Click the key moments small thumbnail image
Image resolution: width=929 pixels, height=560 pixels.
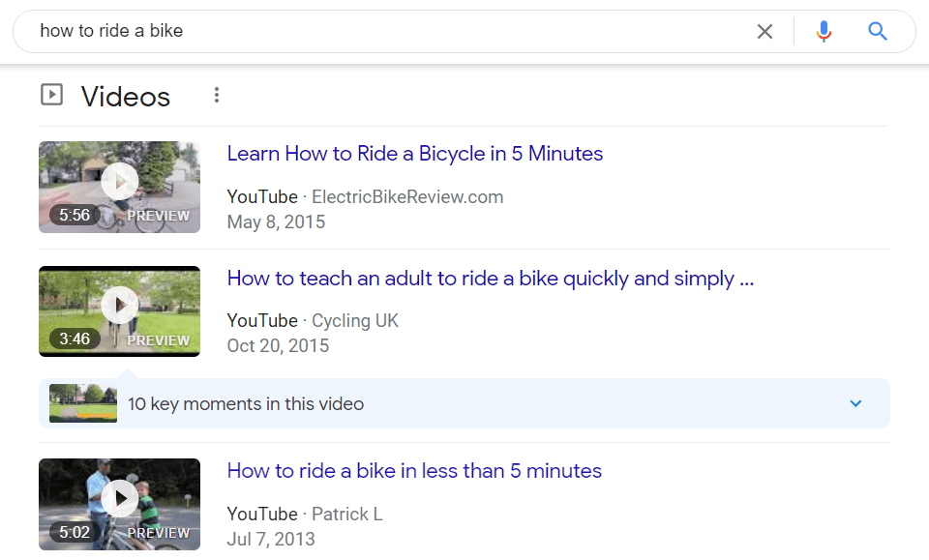click(x=83, y=403)
